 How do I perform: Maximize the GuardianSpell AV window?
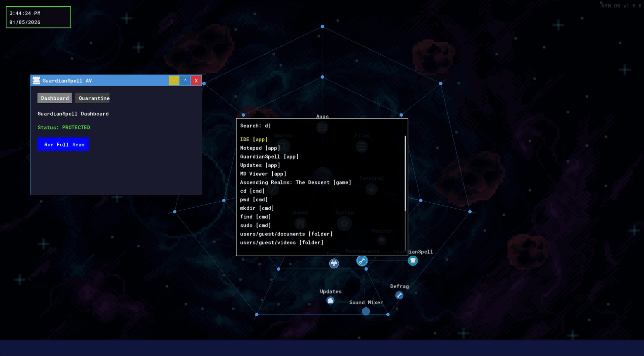pyautogui.click(x=185, y=81)
